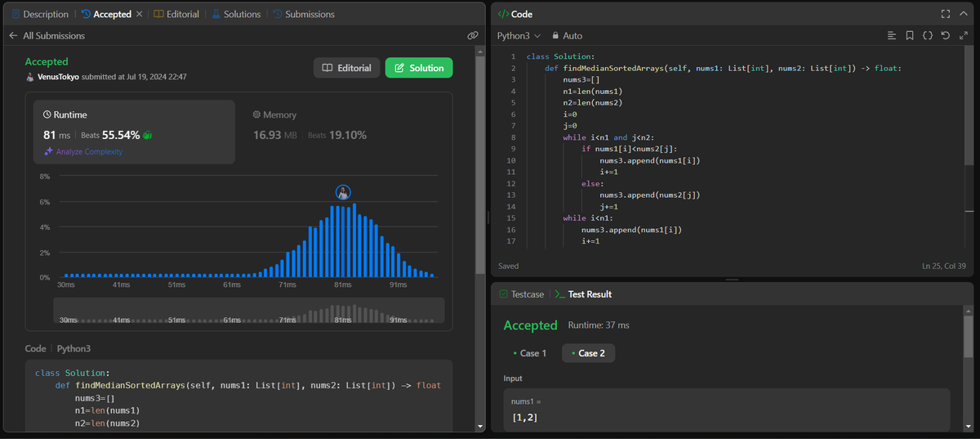This screenshot has height=439, width=980.
Task: Click the 16.93 MB memory value
Action: (x=275, y=135)
